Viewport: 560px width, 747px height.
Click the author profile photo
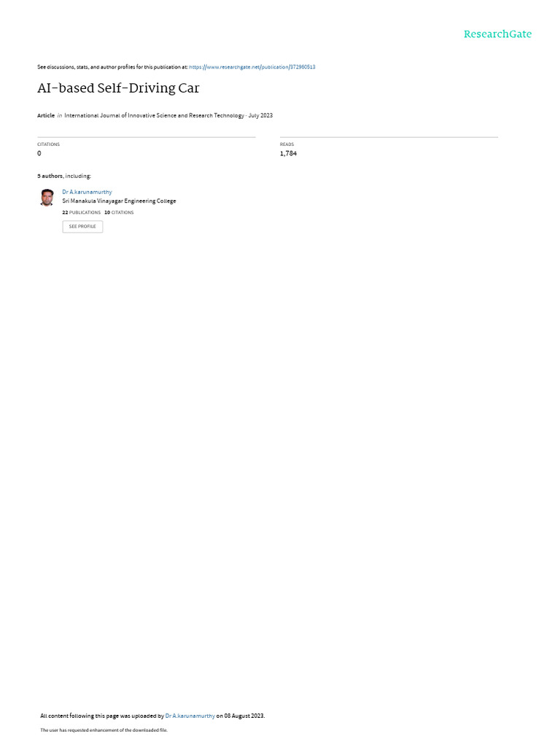click(47, 197)
